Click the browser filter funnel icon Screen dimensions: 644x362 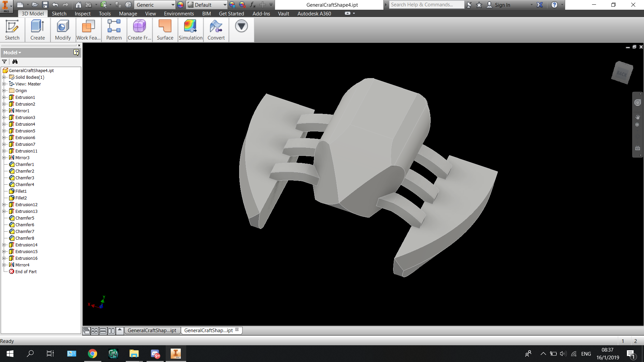point(4,62)
